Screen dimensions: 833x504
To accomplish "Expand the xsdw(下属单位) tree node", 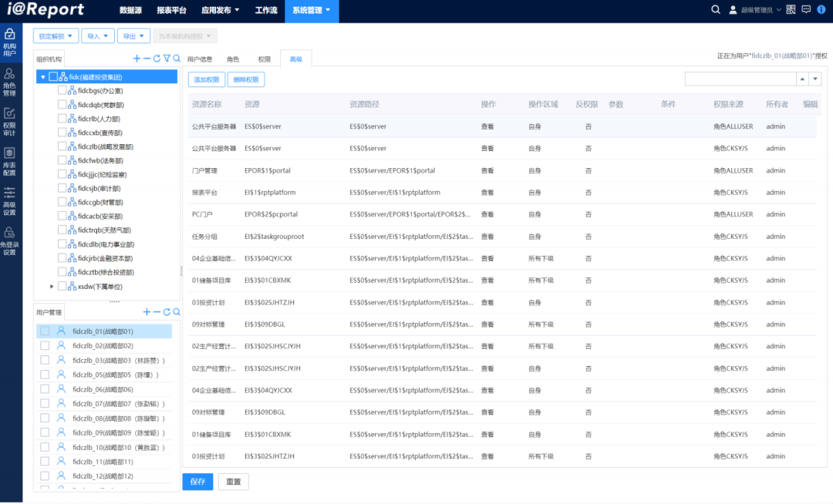I will tap(52, 287).
